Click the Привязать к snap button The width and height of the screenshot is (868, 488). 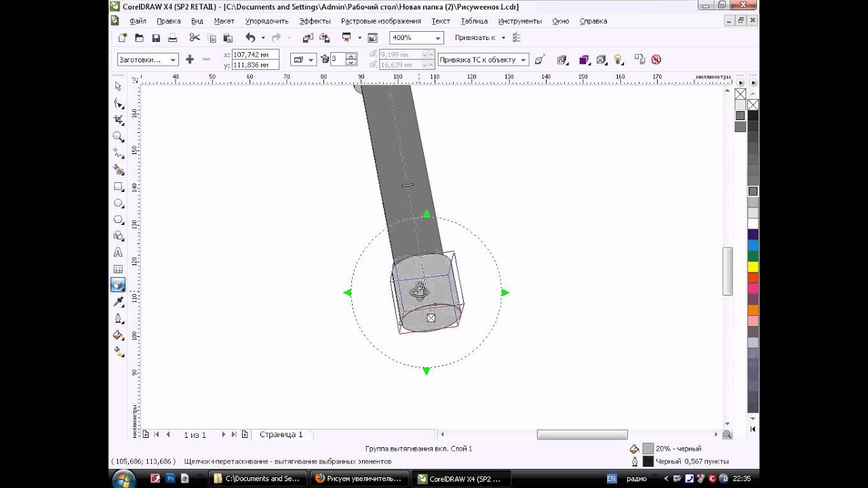click(475, 38)
